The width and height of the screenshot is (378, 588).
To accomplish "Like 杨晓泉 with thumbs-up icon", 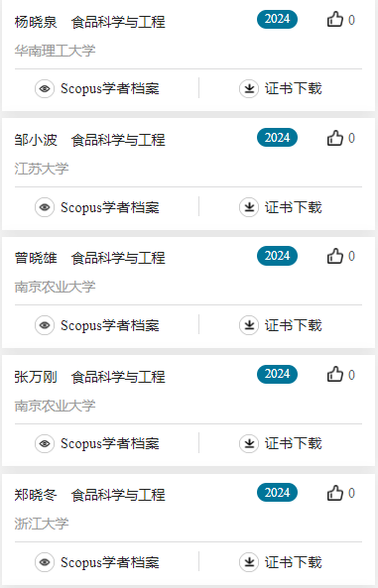I will click(x=334, y=19).
